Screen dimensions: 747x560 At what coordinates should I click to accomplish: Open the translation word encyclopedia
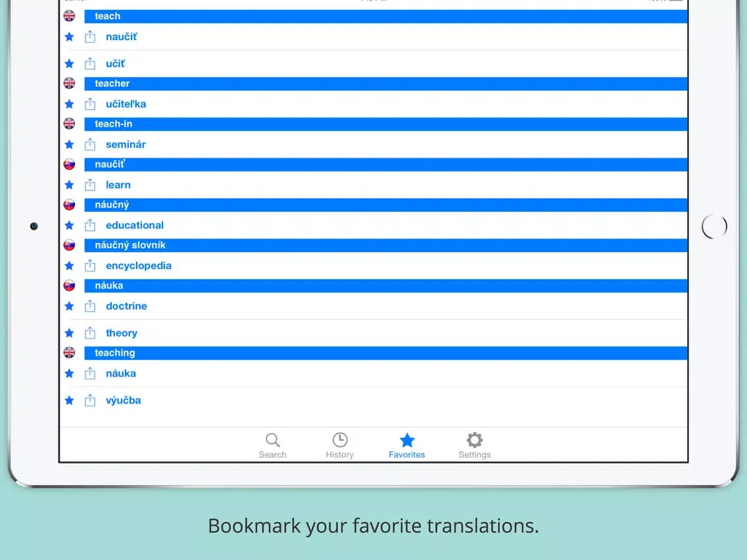139,266
